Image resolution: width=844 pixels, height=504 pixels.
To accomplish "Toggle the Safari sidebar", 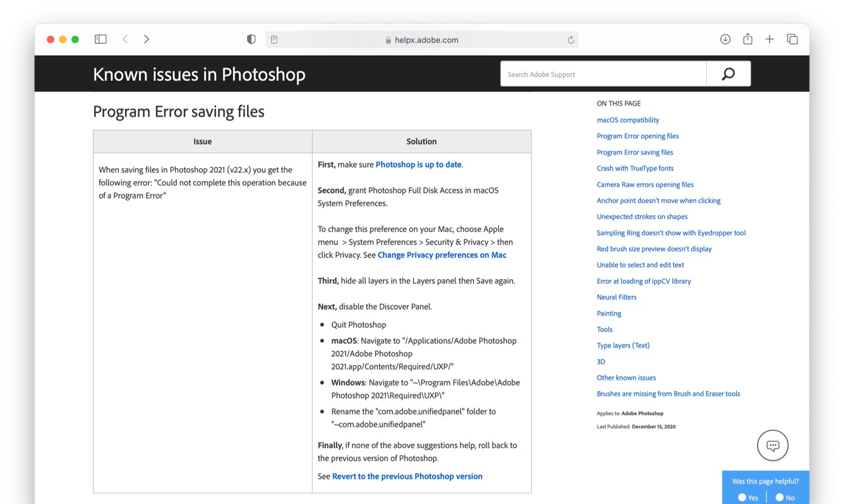I will [100, 38].
